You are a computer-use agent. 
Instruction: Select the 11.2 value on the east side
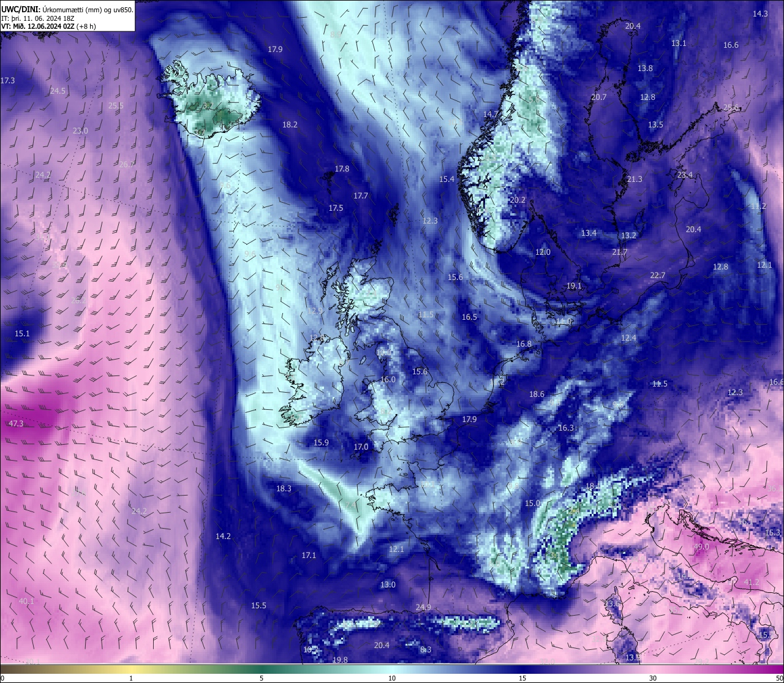click(x=758, y=206)
